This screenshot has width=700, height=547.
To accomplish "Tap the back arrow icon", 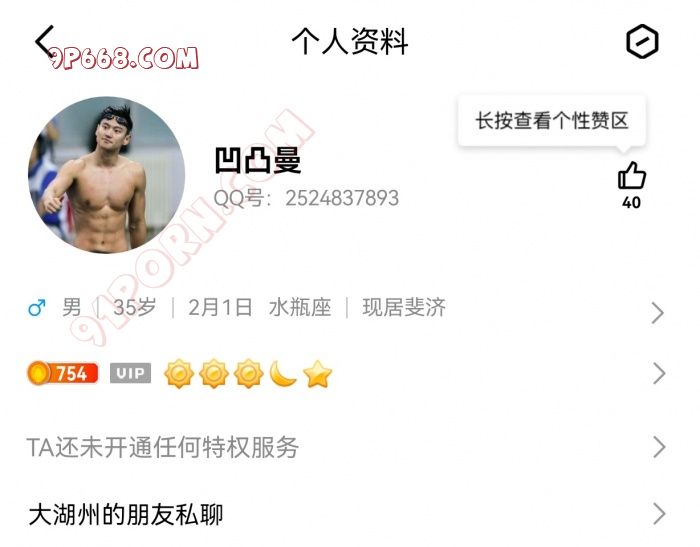I will coord(45,42).
